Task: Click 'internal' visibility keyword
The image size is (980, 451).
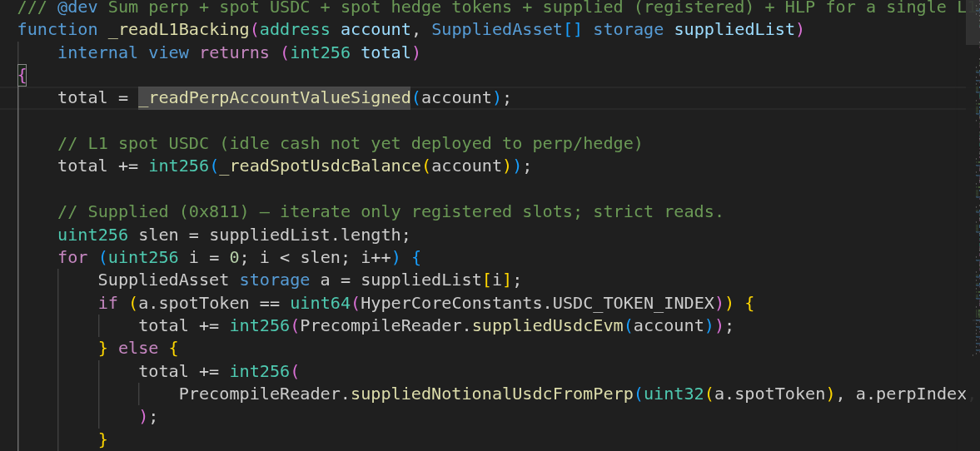Action: tap(98, 52)
